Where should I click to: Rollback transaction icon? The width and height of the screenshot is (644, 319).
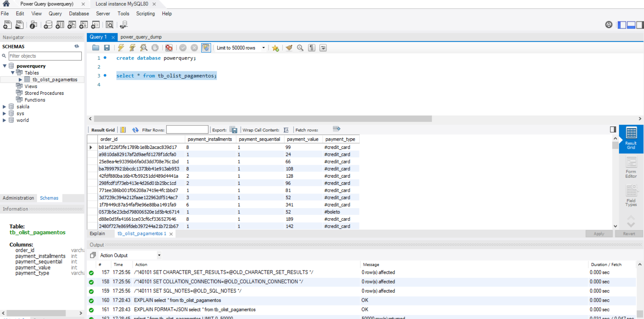click(194, 48)
